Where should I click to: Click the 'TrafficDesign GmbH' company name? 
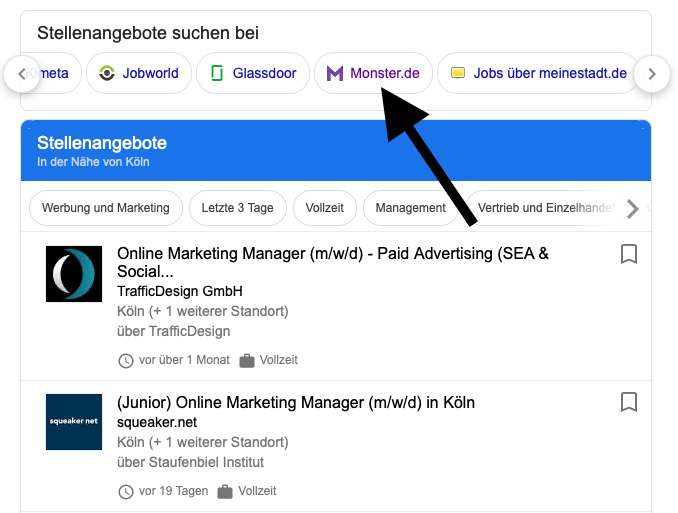(179, 291)
